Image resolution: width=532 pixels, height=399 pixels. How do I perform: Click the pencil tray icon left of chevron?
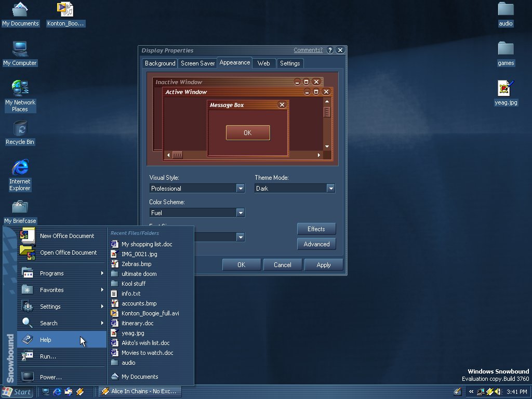[458, 392]
